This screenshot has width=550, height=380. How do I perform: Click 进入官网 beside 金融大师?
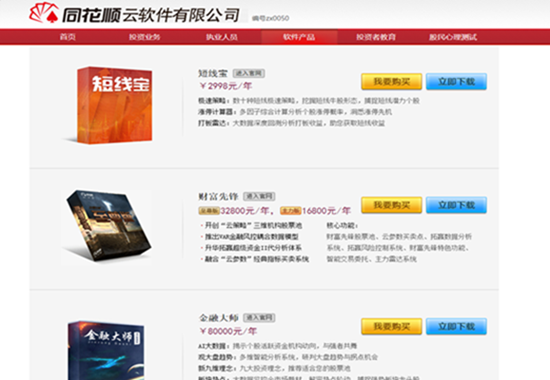259,318
